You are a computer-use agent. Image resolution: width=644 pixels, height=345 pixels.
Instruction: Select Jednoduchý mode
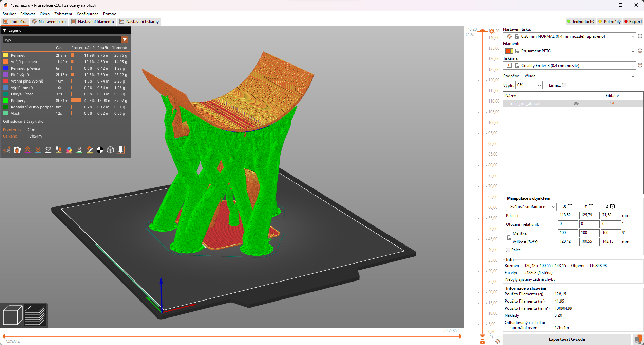coord(581,21)
